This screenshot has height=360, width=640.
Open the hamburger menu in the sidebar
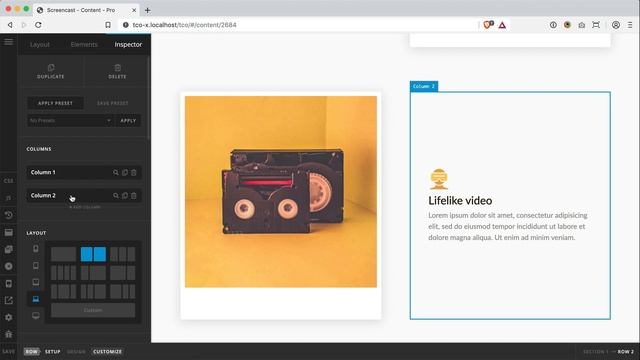8,42
